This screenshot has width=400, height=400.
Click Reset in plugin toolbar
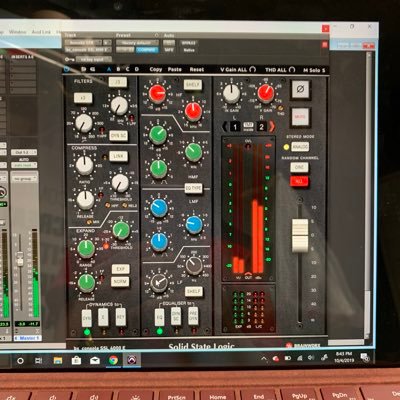tap(197, 69)
